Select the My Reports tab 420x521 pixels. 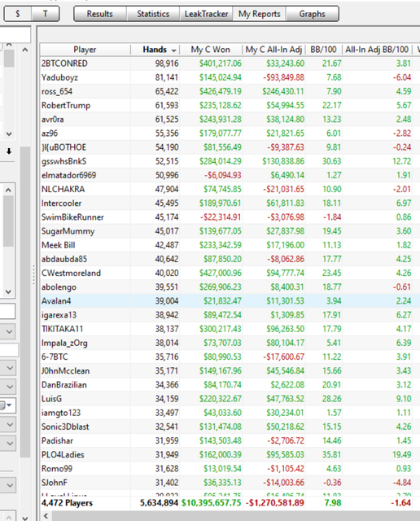click(259, 14)
